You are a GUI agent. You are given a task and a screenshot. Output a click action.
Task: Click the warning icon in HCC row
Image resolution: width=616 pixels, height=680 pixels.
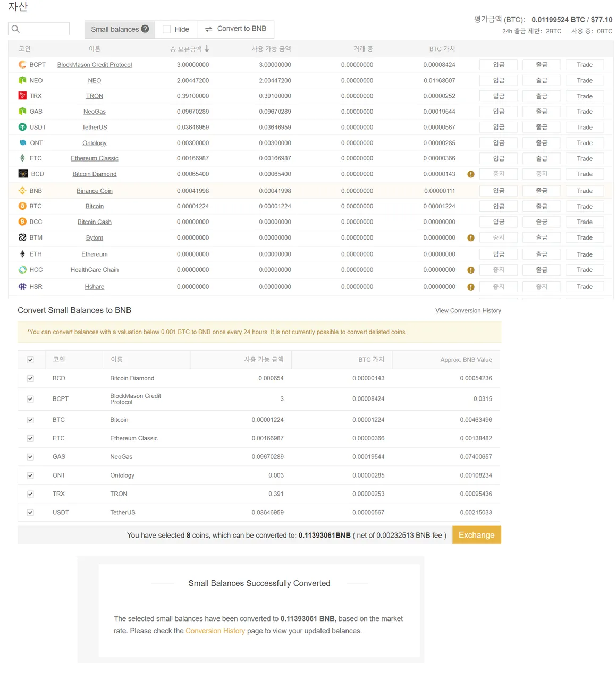(471, 270)
